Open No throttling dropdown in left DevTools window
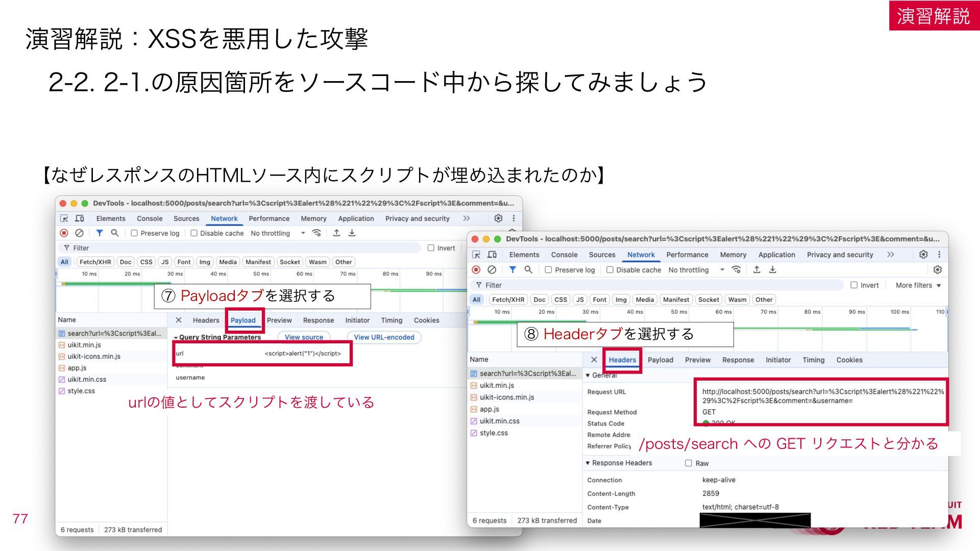980x551 pixels. [278, 233]
